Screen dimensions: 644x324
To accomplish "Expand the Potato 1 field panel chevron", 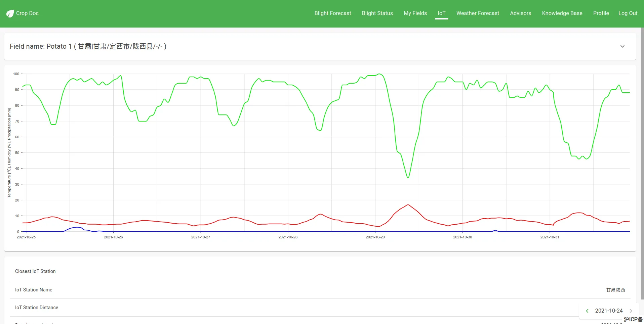I will coord(622,46).
